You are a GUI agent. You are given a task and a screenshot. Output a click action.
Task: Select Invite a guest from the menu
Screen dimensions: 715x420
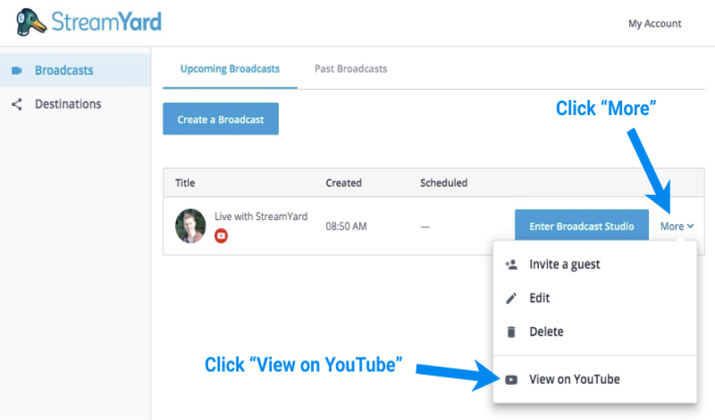click(x=595, y=264)
